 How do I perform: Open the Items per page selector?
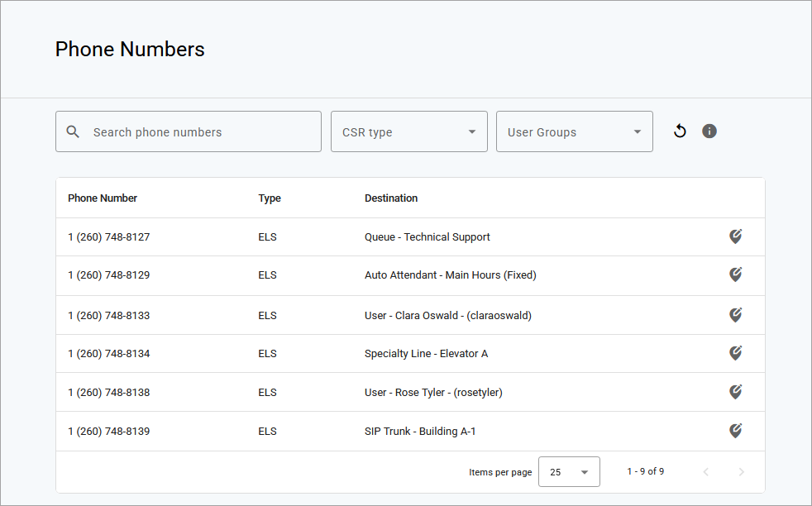(569, 472)
